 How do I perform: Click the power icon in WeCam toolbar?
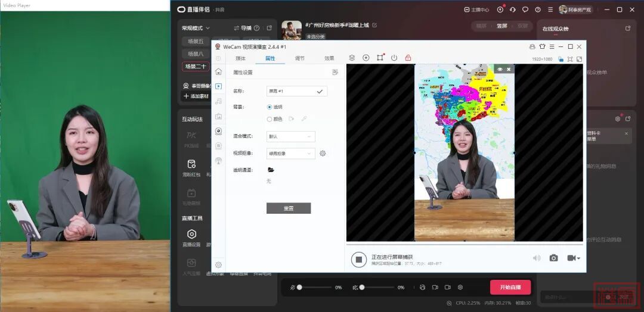pyautogui.click(x=394, y=58)
